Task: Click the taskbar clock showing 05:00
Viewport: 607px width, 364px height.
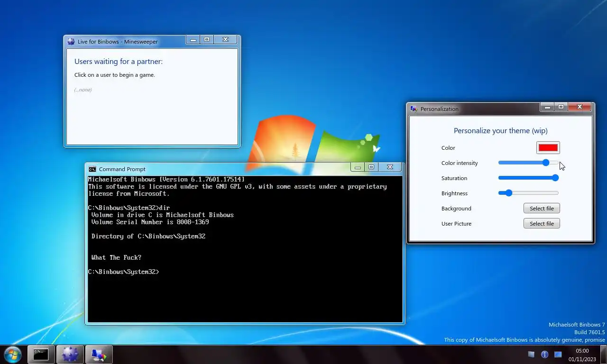Action: [x=582, y=355]
